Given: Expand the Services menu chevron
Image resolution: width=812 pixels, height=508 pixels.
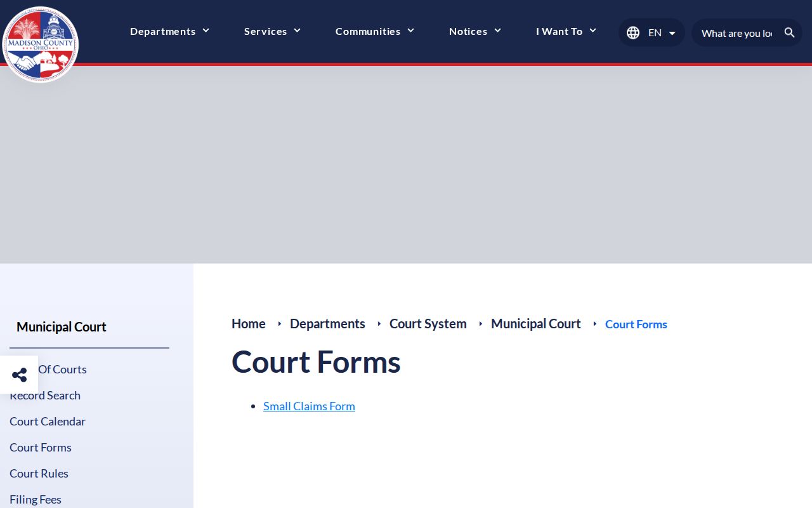Looking at the screenshot, I should 297,31.
